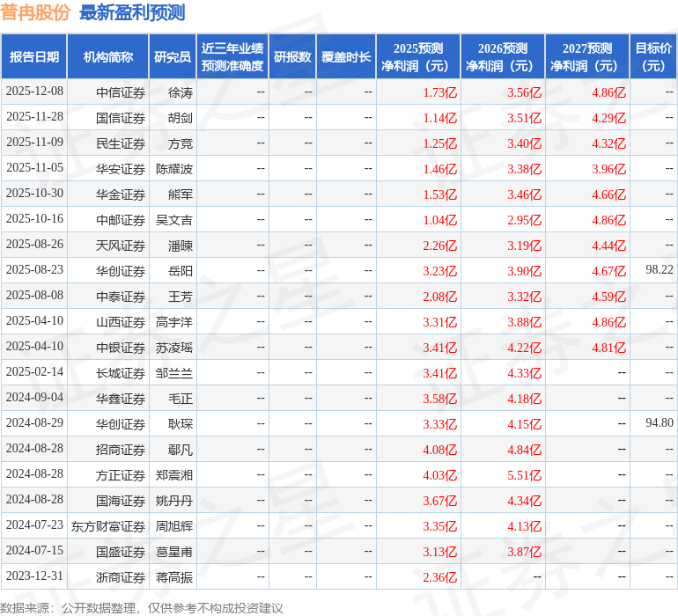Click the 覆盖时长 column header
Viewport: 678px width, 616px height.
tap(346, 56)
